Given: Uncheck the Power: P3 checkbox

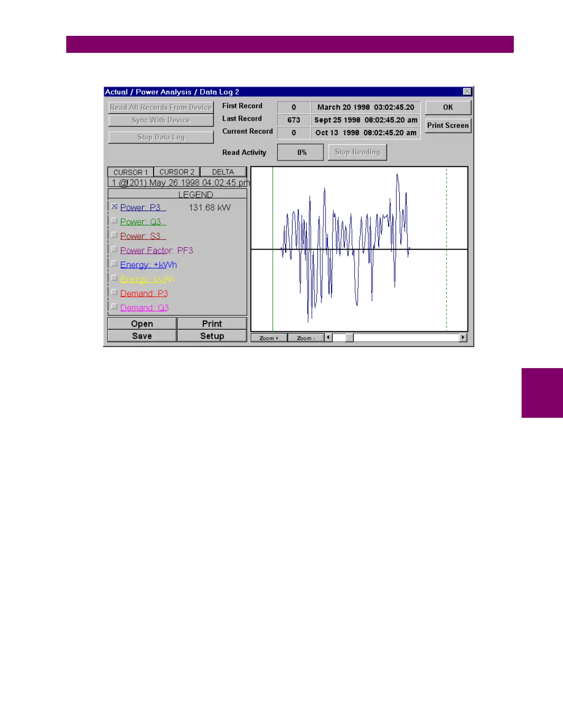Looking at the screenshot, I should (x=115, y=207).
